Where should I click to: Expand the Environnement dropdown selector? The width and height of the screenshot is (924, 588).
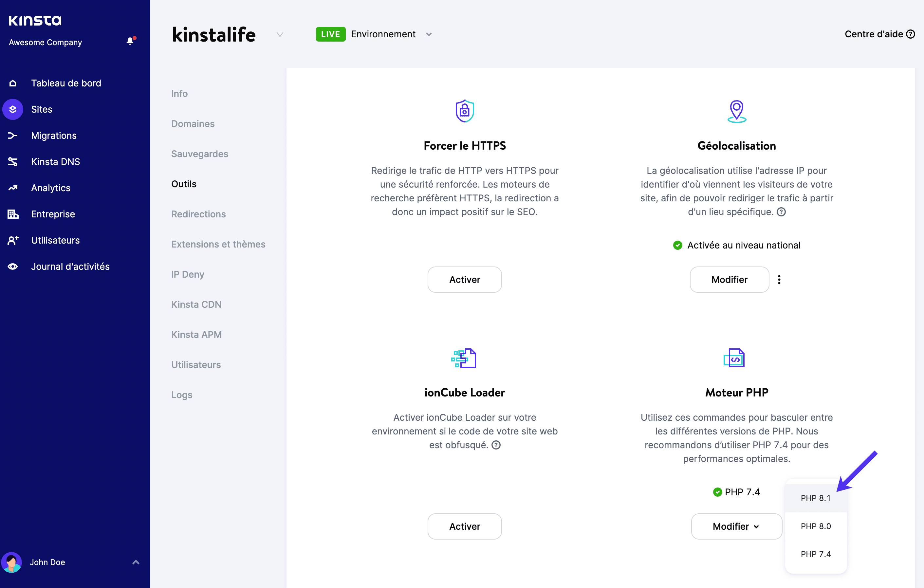coord(428,34)
